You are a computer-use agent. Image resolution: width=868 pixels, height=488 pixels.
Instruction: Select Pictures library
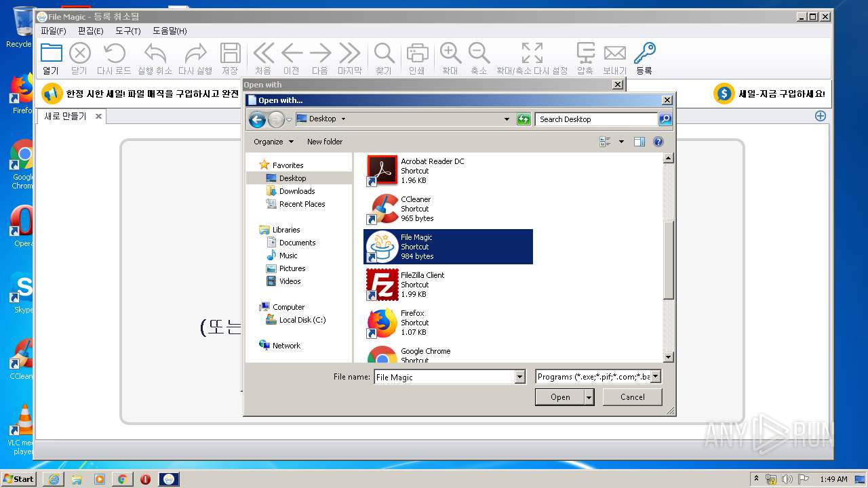(292, 268)
